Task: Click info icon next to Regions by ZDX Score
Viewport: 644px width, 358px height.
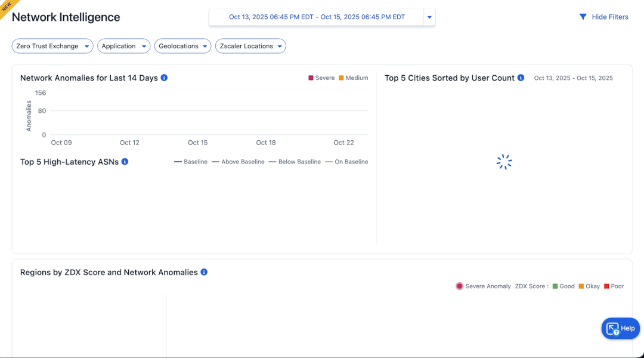Action: (x=204, y=272)
